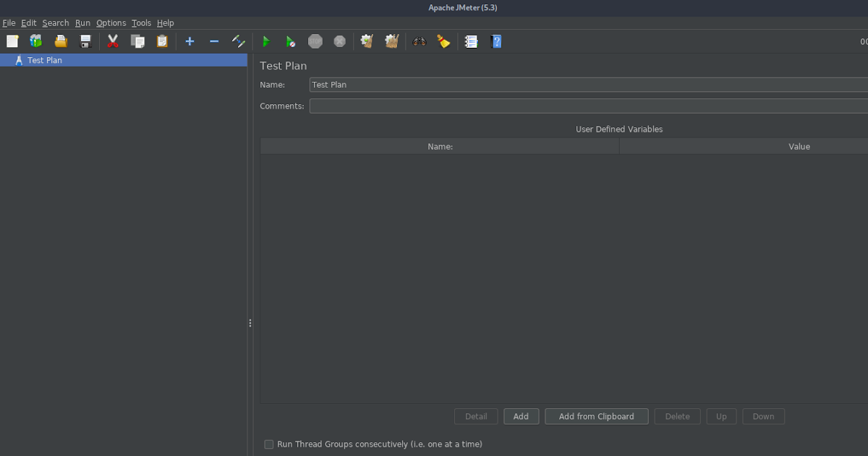Save the test plan with floppy icon
Viewport: 868px width, 456px height.
click(85, 41)
